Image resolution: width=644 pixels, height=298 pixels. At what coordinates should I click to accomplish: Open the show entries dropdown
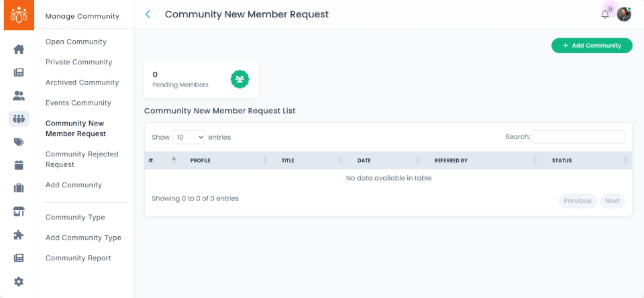pos(189,137)
